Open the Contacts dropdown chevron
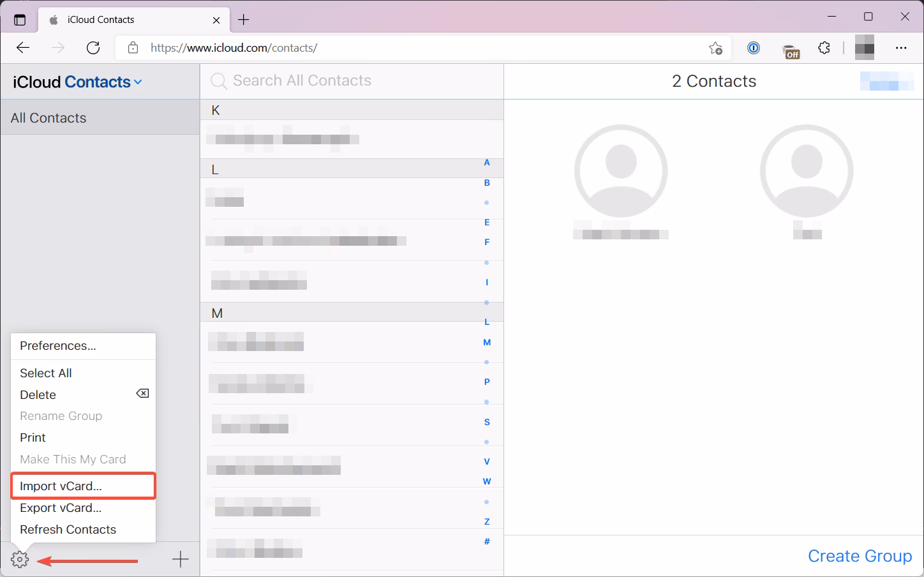Viewport: 924px width, 577px height. [x=138, y=82]
